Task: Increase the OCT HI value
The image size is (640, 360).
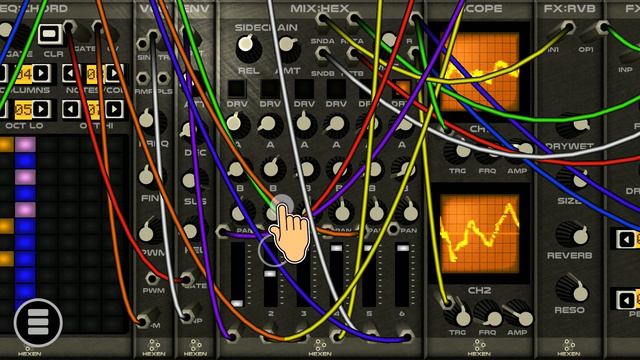Action: [x=113, y=109]
